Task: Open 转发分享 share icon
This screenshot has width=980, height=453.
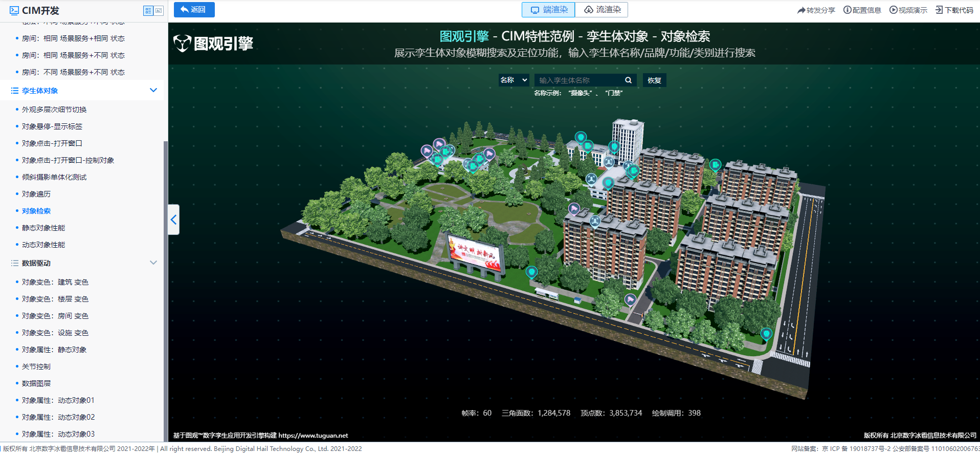Action: (801, 10)
